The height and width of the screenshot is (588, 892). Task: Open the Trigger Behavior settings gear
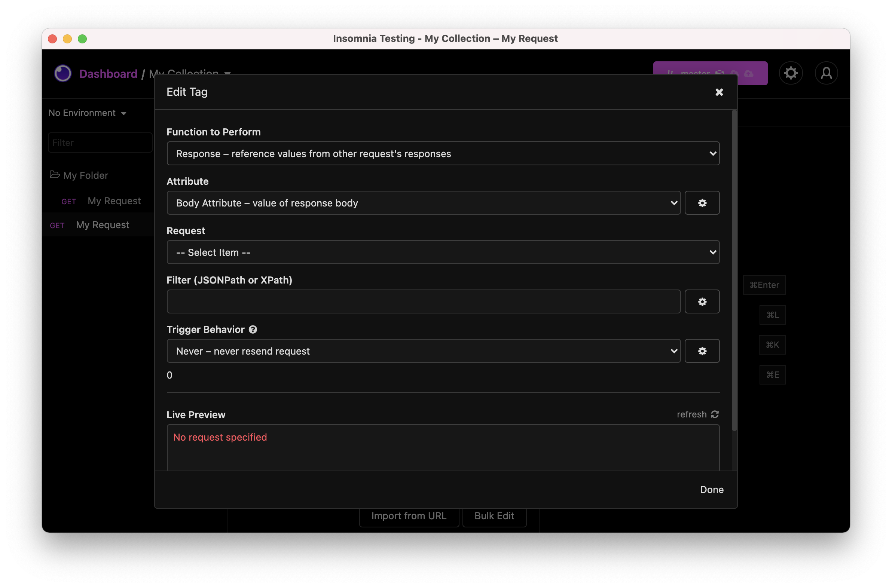[702, 350]
